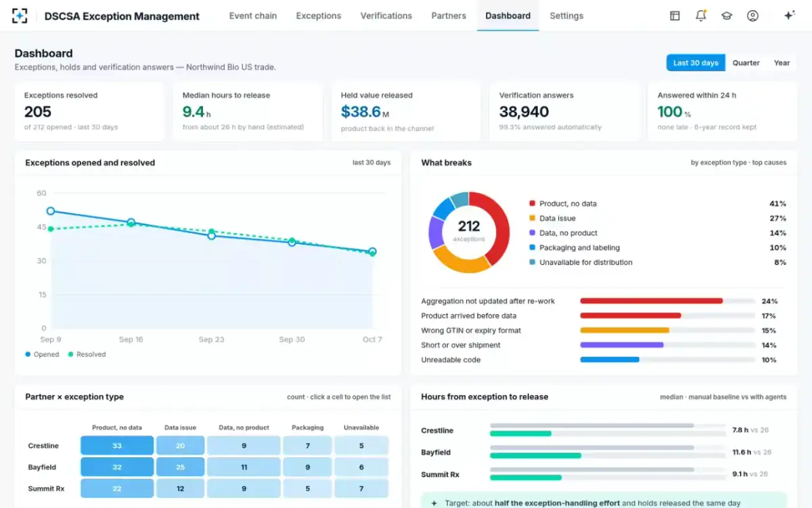Open the user account icon

coord(752,16)
